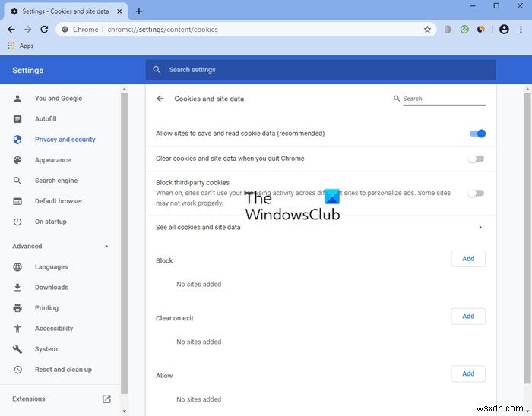
Task: Open System settings
Action: coord(46,349)
